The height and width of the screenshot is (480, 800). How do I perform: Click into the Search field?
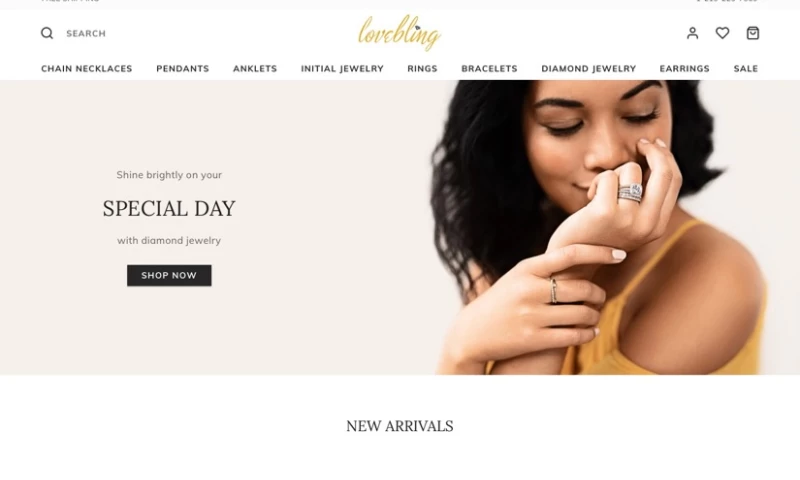(86, 34)
